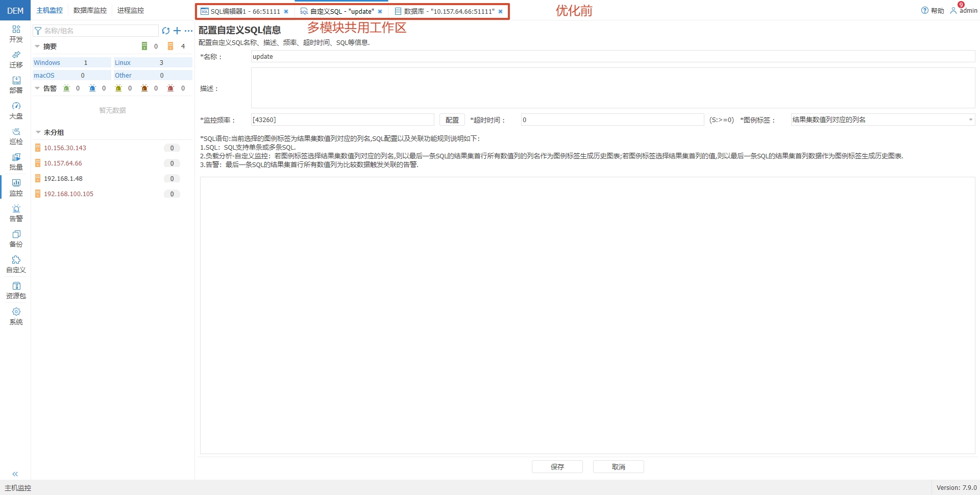Click the orange server count icon in 摘要

[170, 46]
